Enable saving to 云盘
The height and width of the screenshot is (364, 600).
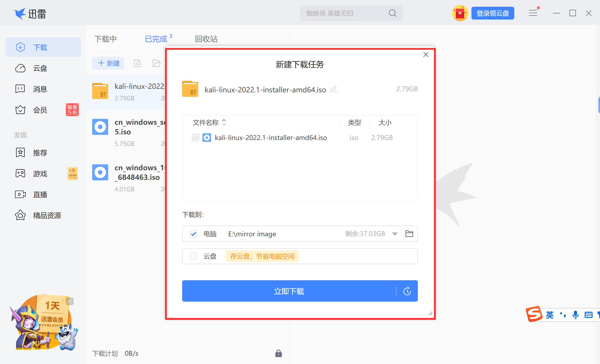tap(193, 256)
